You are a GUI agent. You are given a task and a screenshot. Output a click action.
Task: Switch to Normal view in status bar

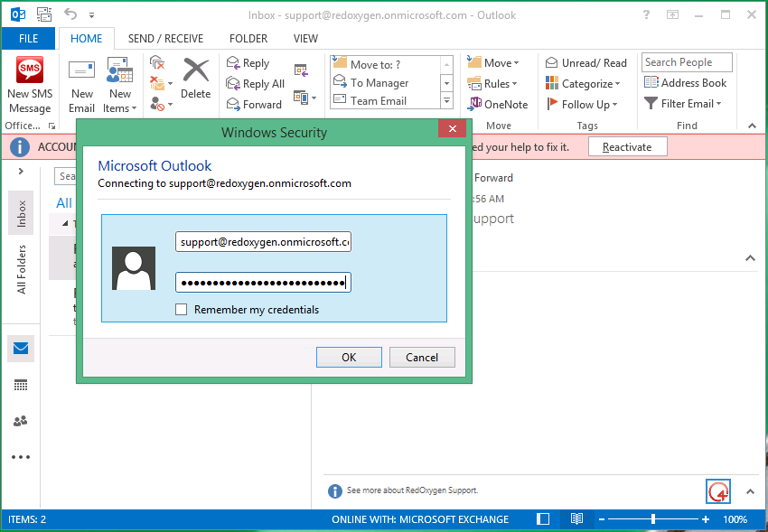(x=543, y=518)
